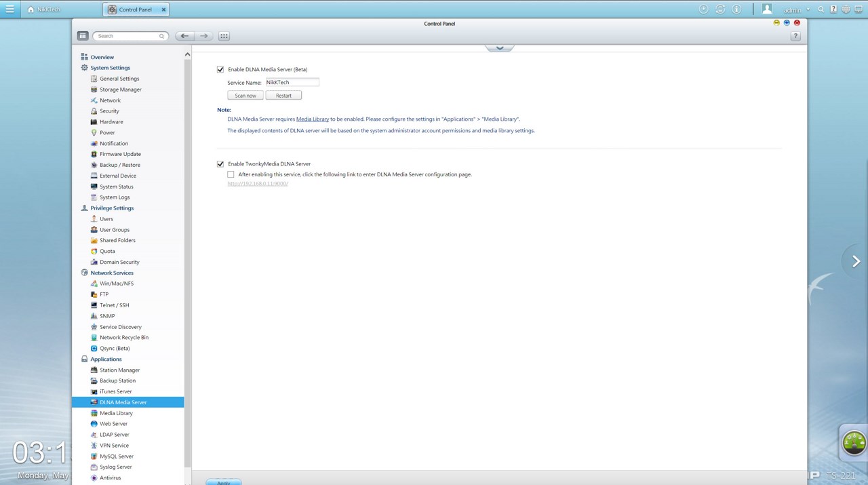Select System Logs in sidebar
The width and height of the screenshot is (868, 485).
point(115,197)
